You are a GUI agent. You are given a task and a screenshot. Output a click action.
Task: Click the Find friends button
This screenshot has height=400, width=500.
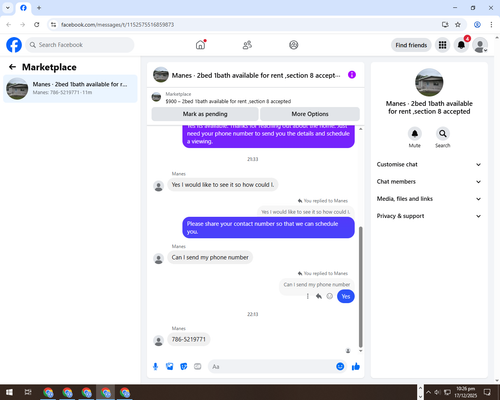(411, 45)
